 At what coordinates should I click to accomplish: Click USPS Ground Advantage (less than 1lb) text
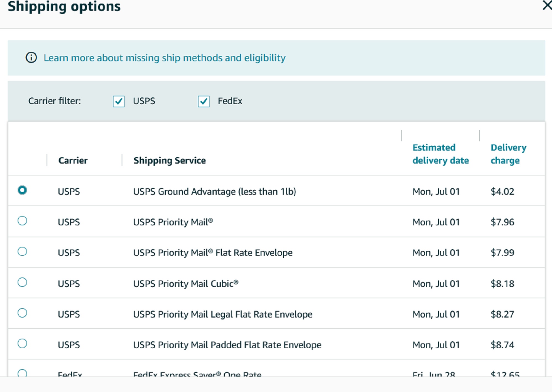point(215,191)
